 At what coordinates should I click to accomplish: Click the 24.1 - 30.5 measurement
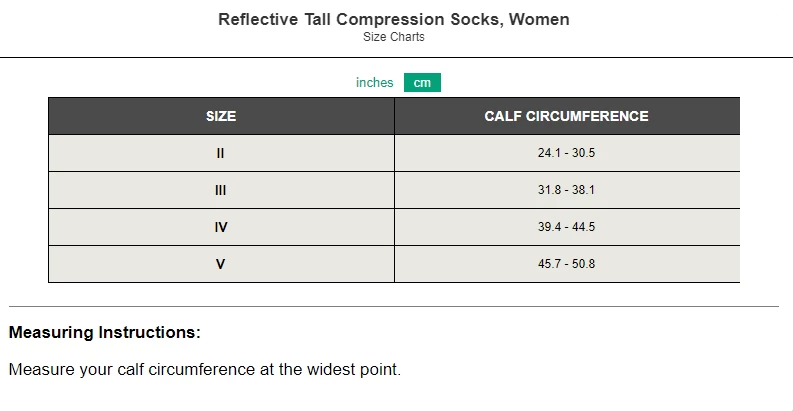tap(566, 153)
